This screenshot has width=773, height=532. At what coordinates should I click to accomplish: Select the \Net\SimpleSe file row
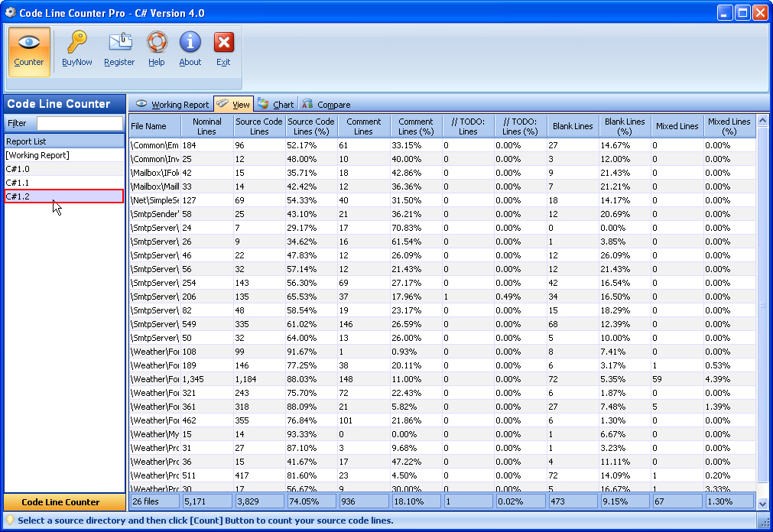[442, 201]
